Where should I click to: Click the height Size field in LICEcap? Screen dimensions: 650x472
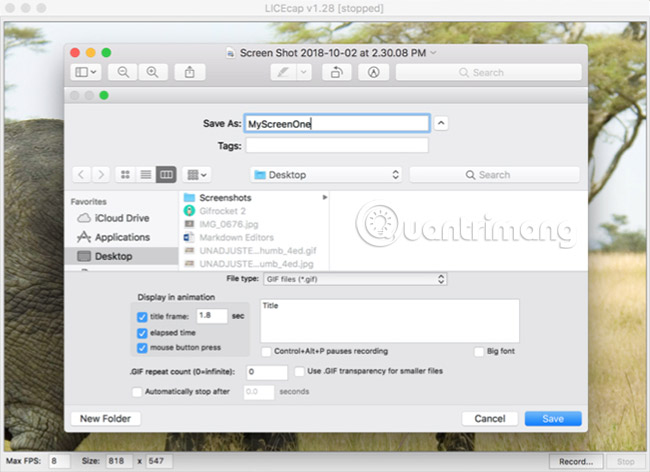click(158, 461)
